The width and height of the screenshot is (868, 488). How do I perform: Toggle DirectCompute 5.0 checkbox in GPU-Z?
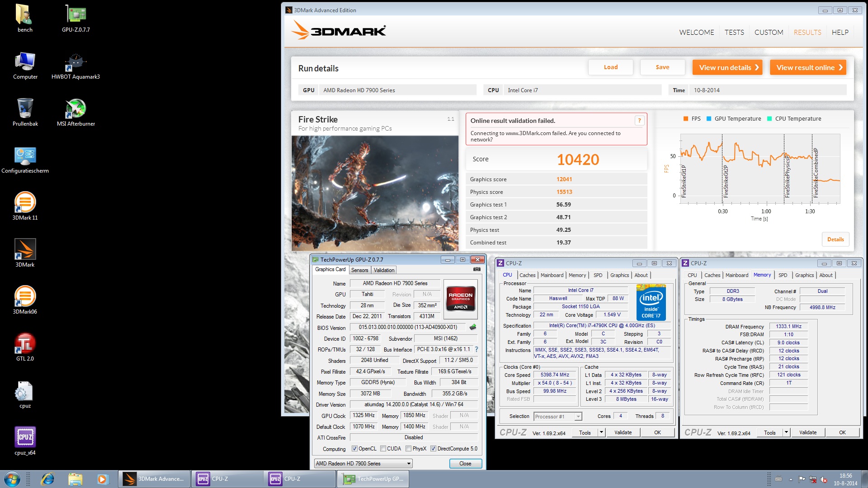433,449
